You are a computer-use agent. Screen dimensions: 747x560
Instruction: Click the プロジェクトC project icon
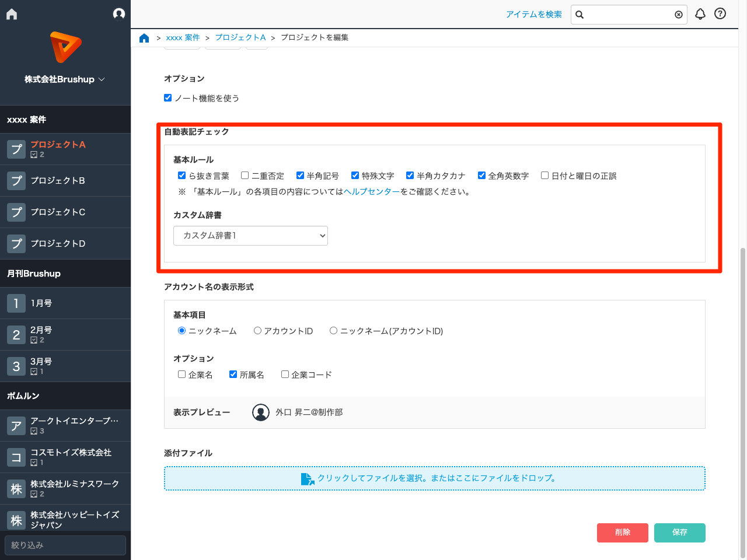[16, 212]
